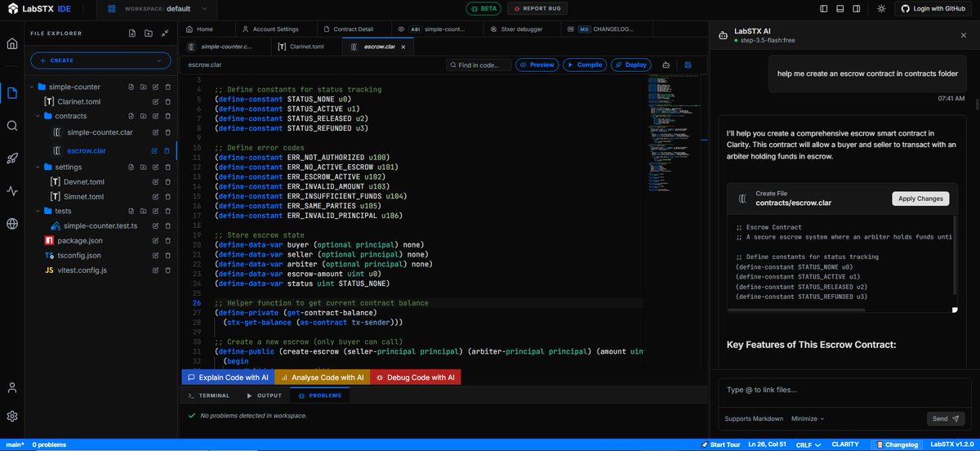Viewport: 980px width, 451px height.
Task: Delete escrow.clar using its trash icon
Action: point(167,150)
